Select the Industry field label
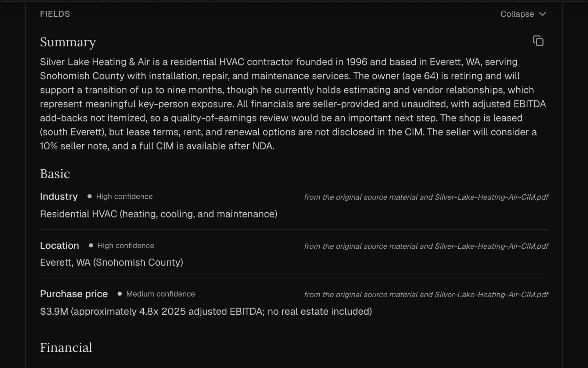Viewport: 588px width, 368px height. click(x=59, y=197)
